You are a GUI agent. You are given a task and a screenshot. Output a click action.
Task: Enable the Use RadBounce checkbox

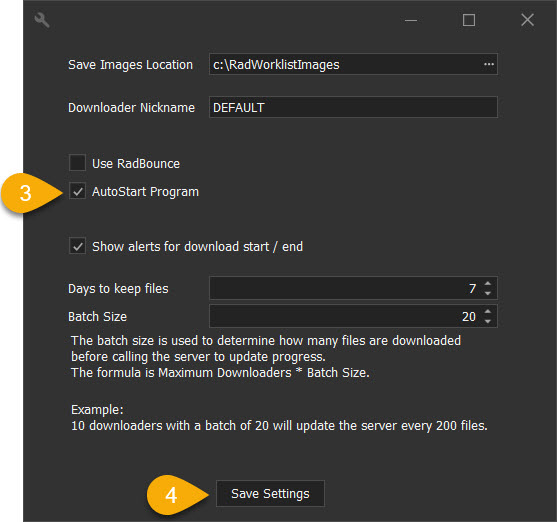pos(77,163)
